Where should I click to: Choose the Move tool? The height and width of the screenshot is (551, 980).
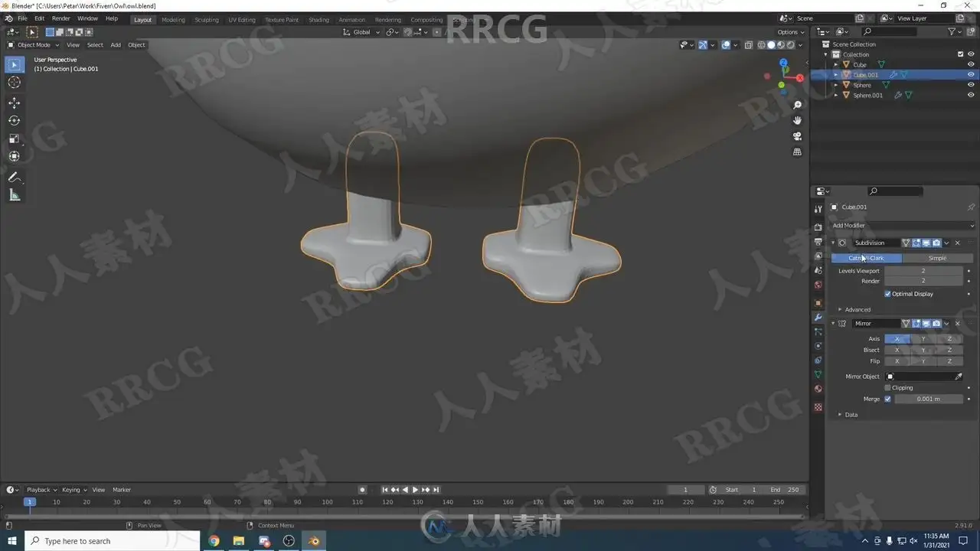pos(15,103)
